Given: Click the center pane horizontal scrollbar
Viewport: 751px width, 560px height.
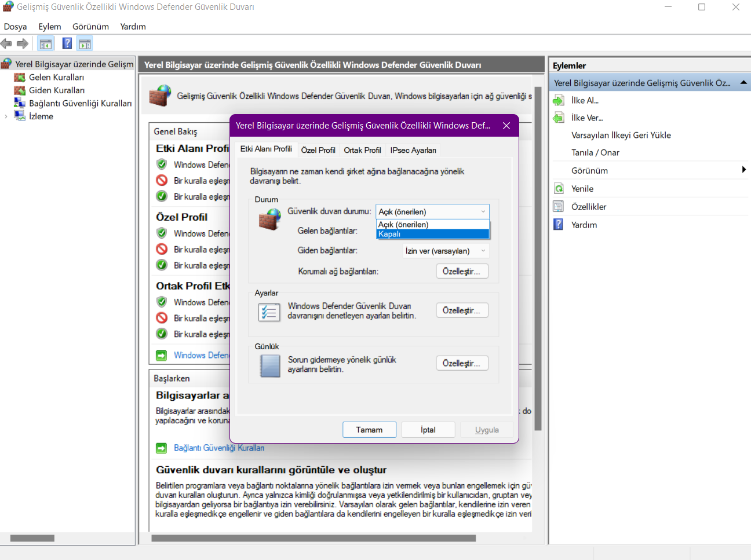Looking at the screenshot, I should point(313,538).
